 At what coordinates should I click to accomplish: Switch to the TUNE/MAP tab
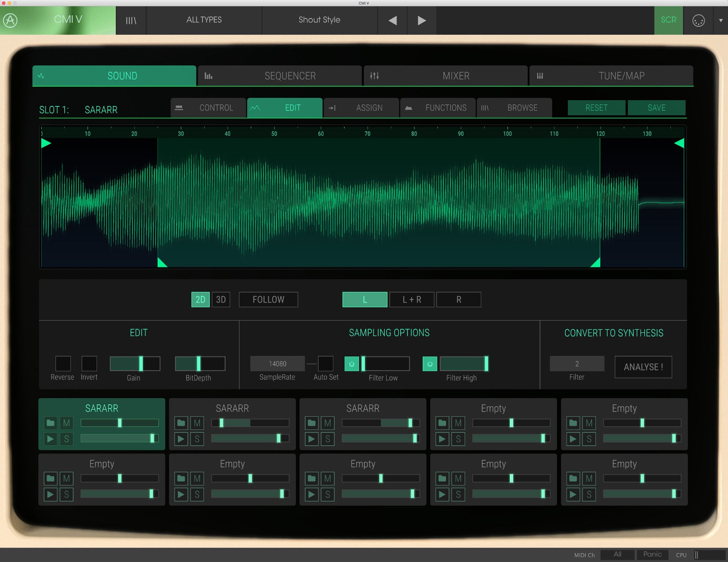(611, 76)
